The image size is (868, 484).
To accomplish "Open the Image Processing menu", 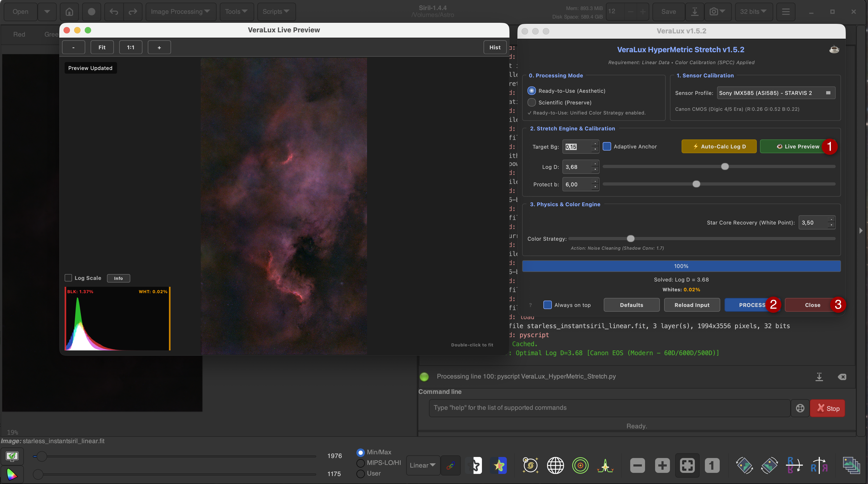I will click(x=181, y=12).
